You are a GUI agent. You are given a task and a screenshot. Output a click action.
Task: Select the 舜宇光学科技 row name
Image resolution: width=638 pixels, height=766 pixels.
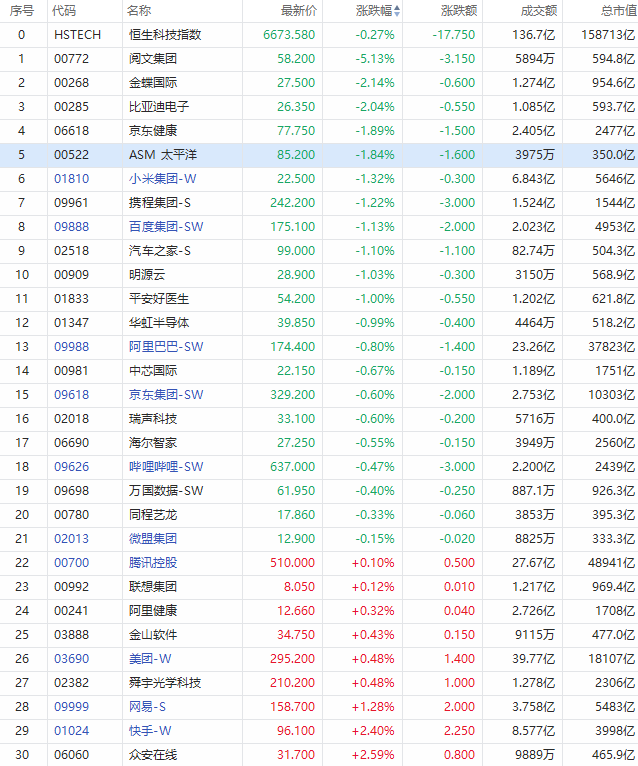[165, 683]
